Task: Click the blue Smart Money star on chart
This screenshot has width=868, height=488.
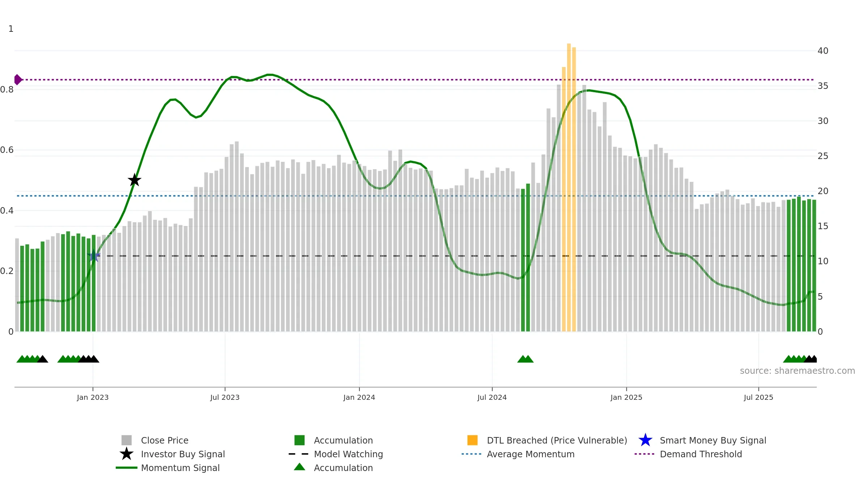Action: [94, 256]
